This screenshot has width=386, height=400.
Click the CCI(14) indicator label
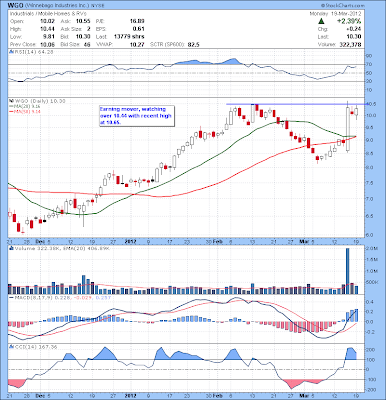pyautogui.click(x=33, y=347)
